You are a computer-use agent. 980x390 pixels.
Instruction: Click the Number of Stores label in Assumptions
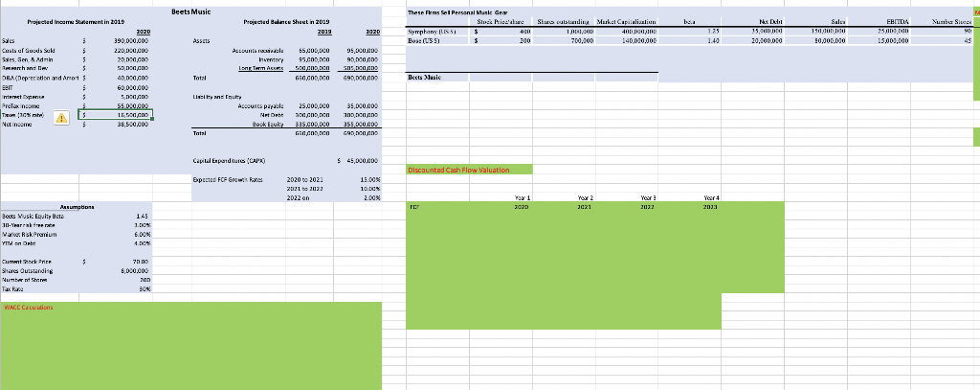click(x=24, y=280)
